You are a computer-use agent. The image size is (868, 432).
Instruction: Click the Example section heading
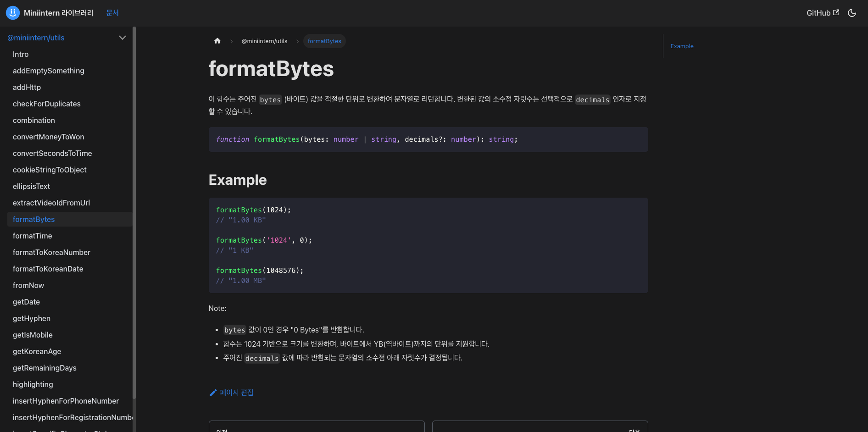coord(238,180)
